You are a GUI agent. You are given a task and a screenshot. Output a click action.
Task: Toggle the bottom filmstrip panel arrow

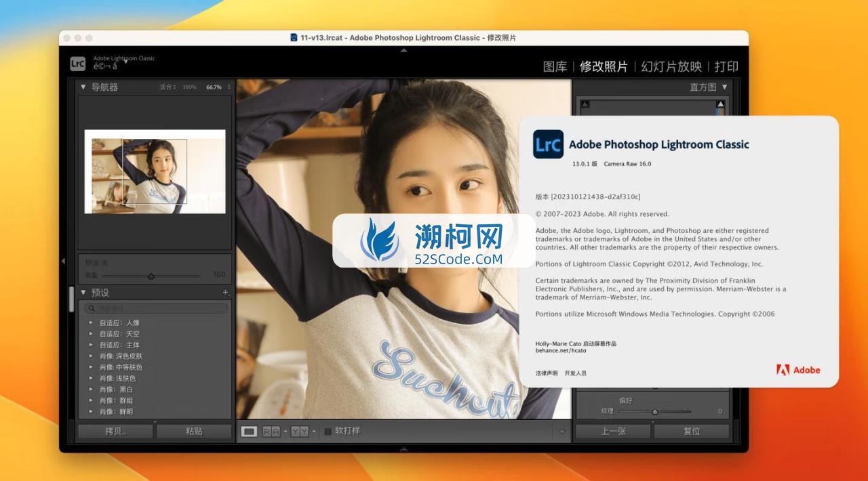pyautogui.click(x=404, y=449)
